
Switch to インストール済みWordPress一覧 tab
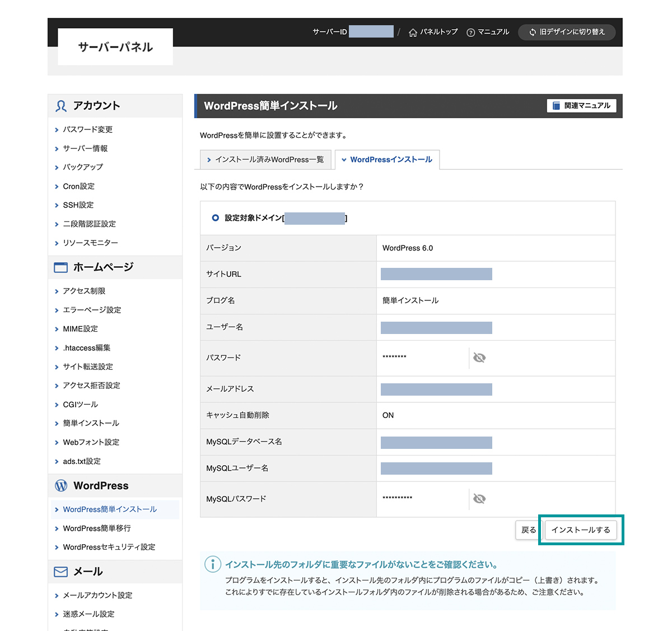(x=265, y=160)
